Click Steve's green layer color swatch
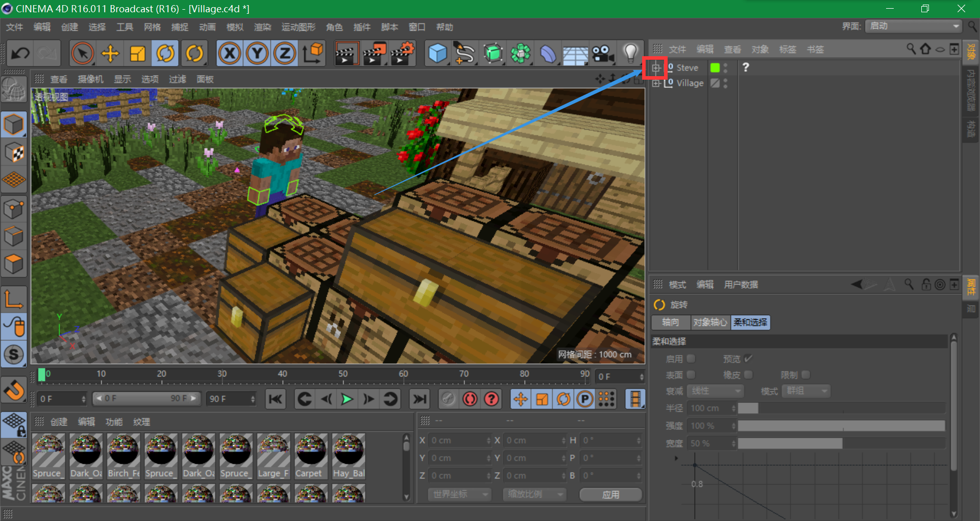 point(715,68)
